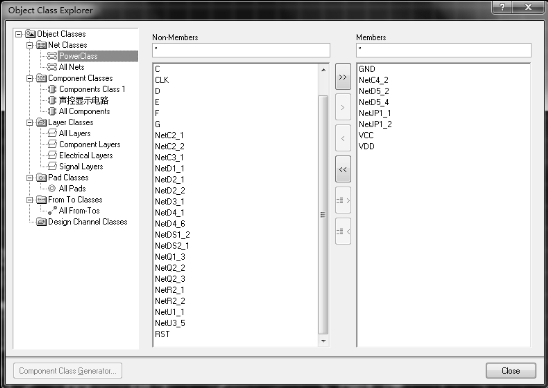The image size is (548, 388).
Task: Click the Component Classes folder icon
Action: click(42, 78)
